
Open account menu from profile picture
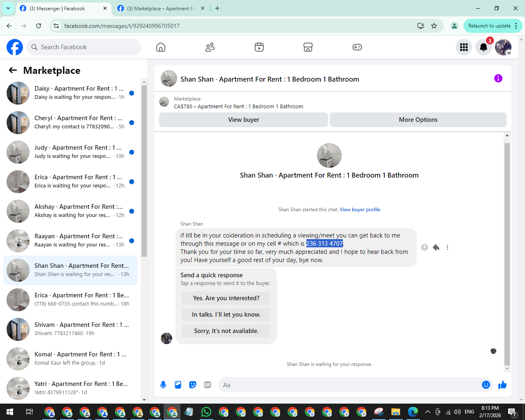coord(503,47)
